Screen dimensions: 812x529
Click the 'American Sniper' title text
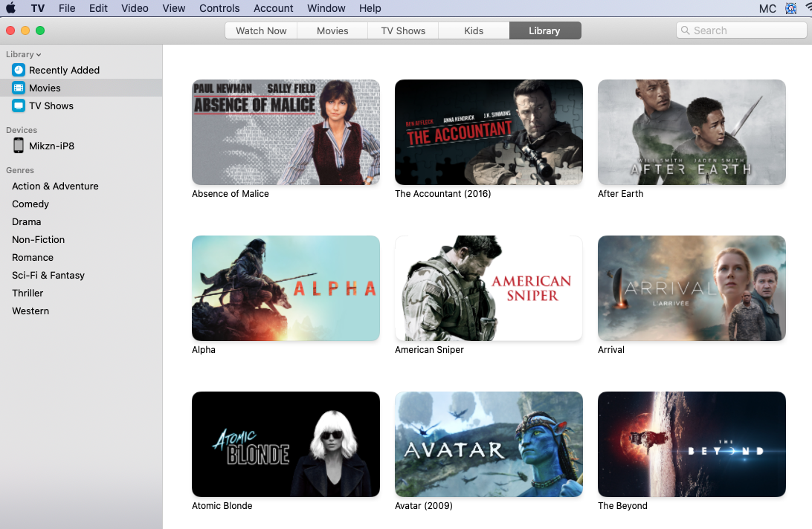(x=429, y=350)
